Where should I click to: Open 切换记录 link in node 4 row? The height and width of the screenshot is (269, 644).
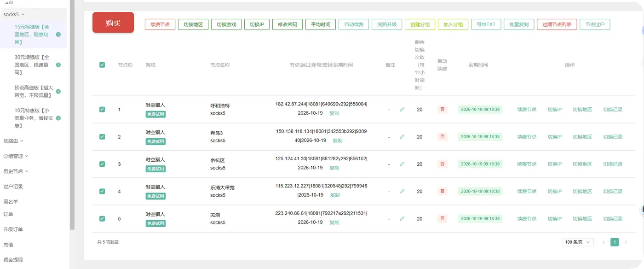tap(613, 191)
